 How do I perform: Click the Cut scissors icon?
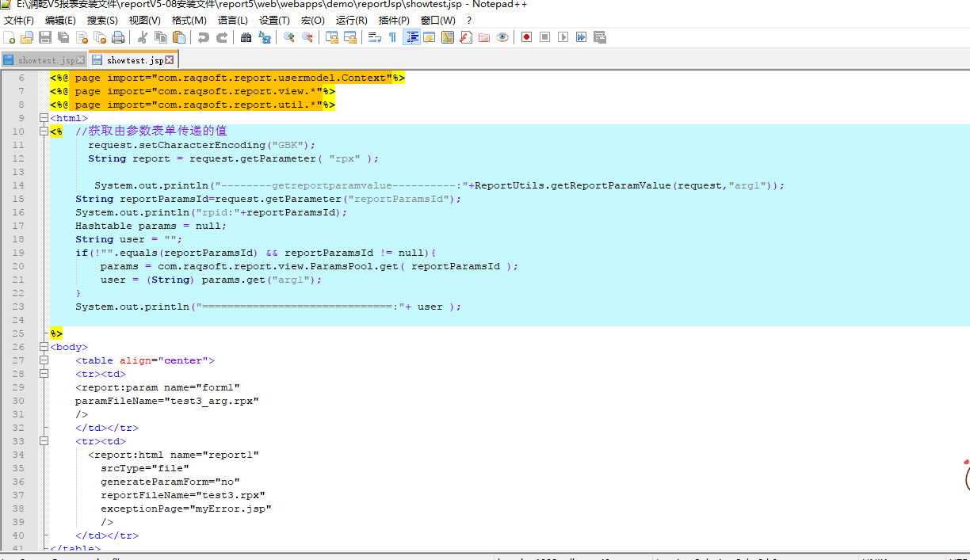(x=143, y=37)
